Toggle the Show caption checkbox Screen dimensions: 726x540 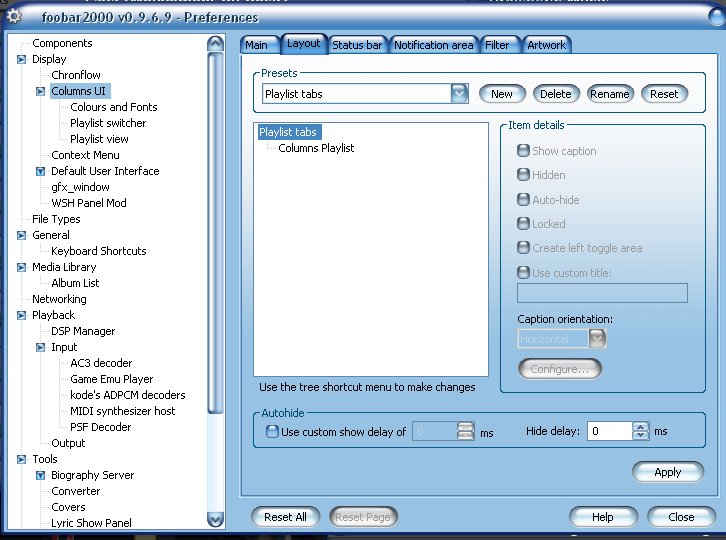[523, 151]
